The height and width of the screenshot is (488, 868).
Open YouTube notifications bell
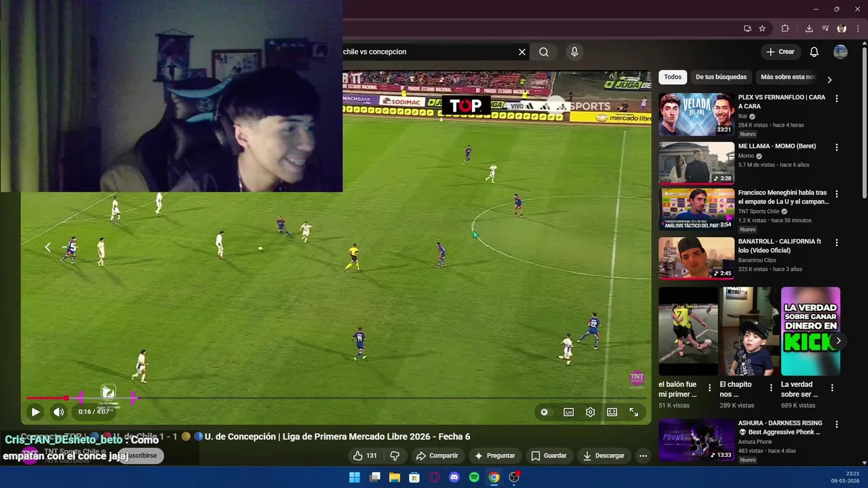point(814,52)
